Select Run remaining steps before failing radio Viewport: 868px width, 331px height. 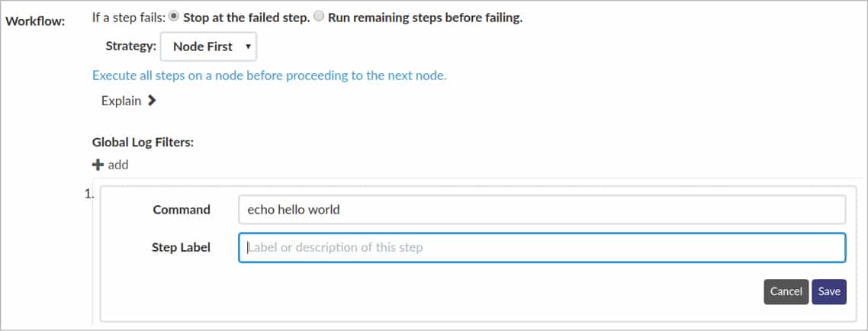319,18
